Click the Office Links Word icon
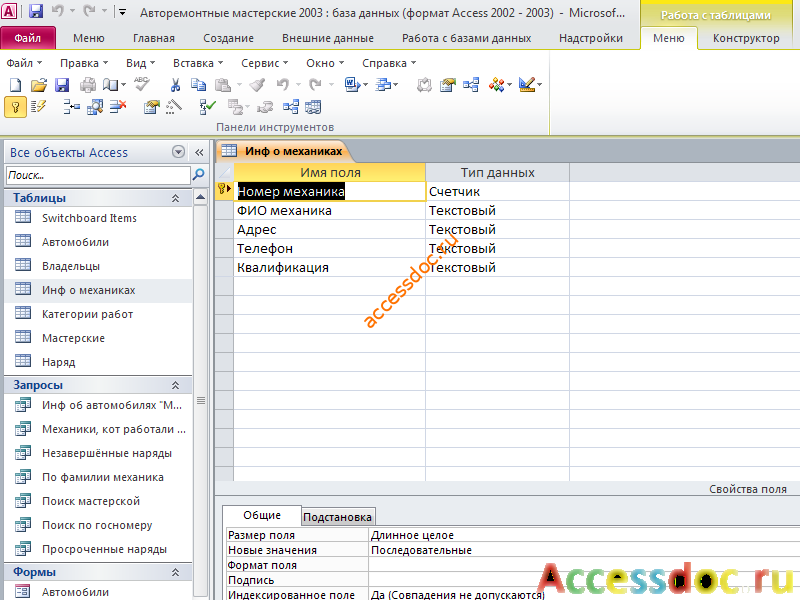This screenshot has height=600, width=800. click(x=352, y=85)
